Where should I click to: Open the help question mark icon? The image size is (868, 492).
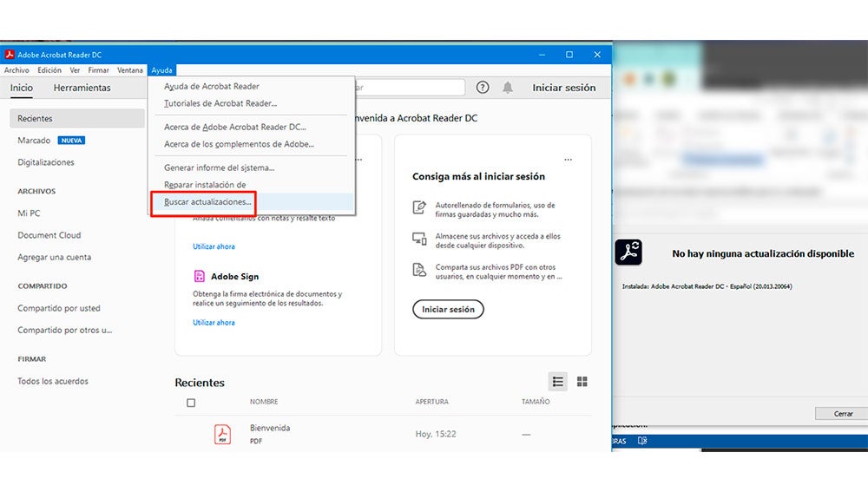[x=483, y=88]
